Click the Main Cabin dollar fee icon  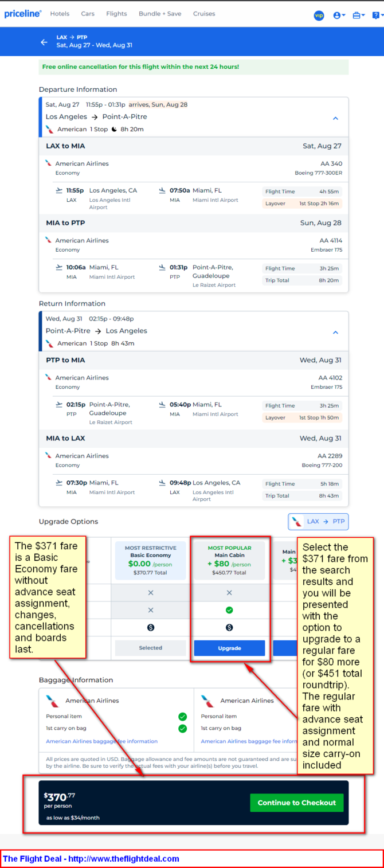[229, 628]
